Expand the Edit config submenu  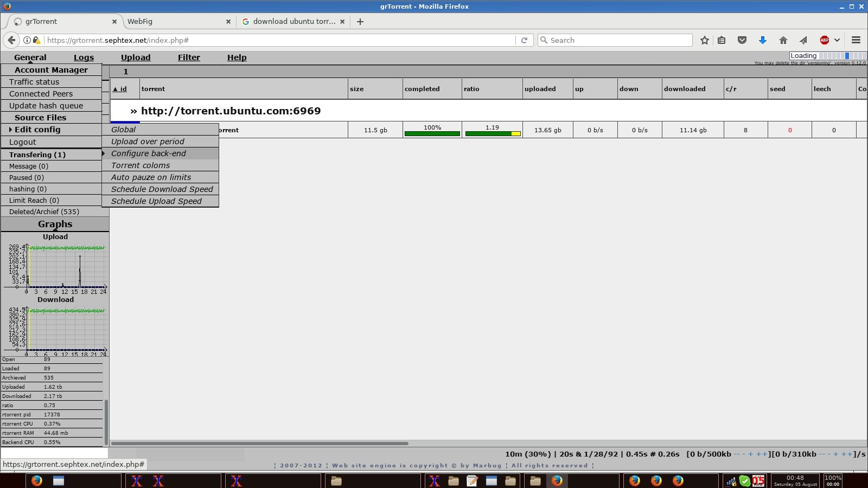click(x=37, y=130)
